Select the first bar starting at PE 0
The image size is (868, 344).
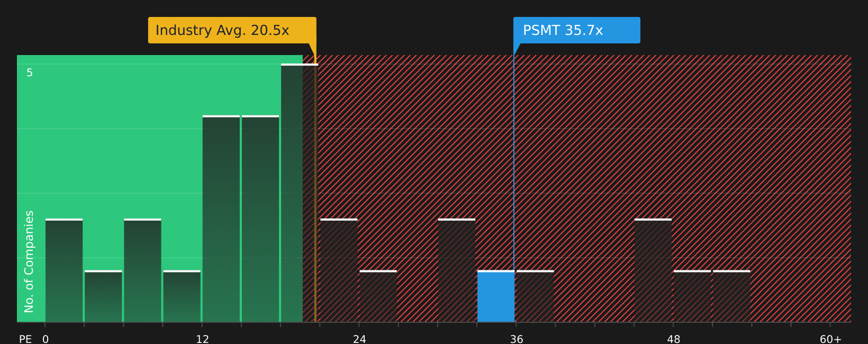pyautogui.click(x=64, y=270)
